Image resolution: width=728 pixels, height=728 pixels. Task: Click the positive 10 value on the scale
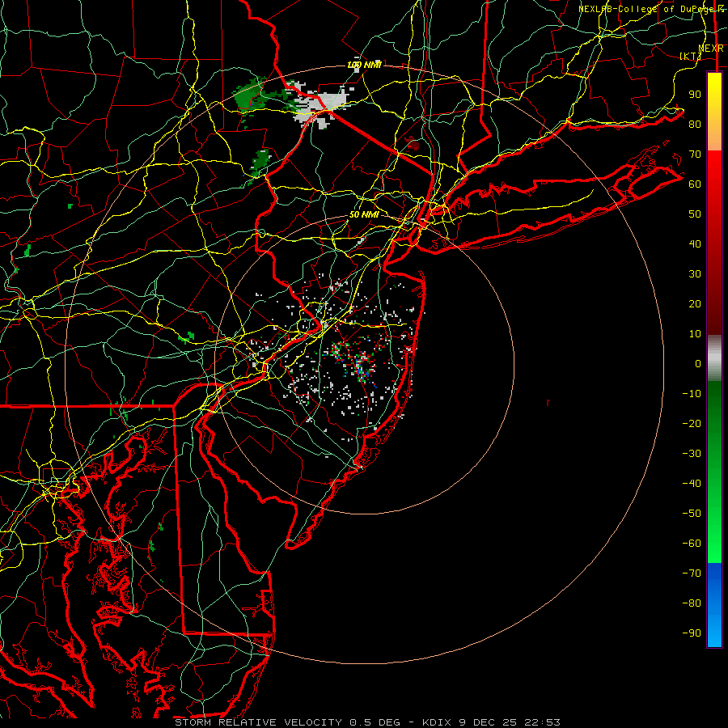695,334
